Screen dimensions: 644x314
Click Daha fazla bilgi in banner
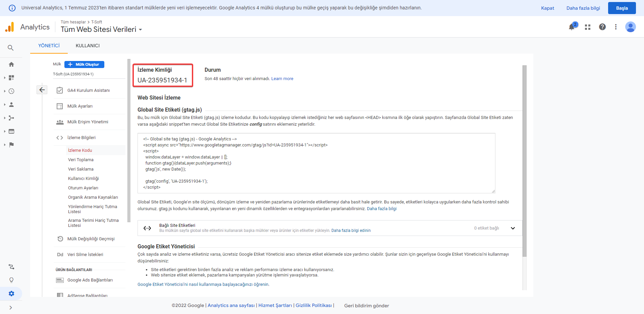pyautogui.click(x=583, y=8)
